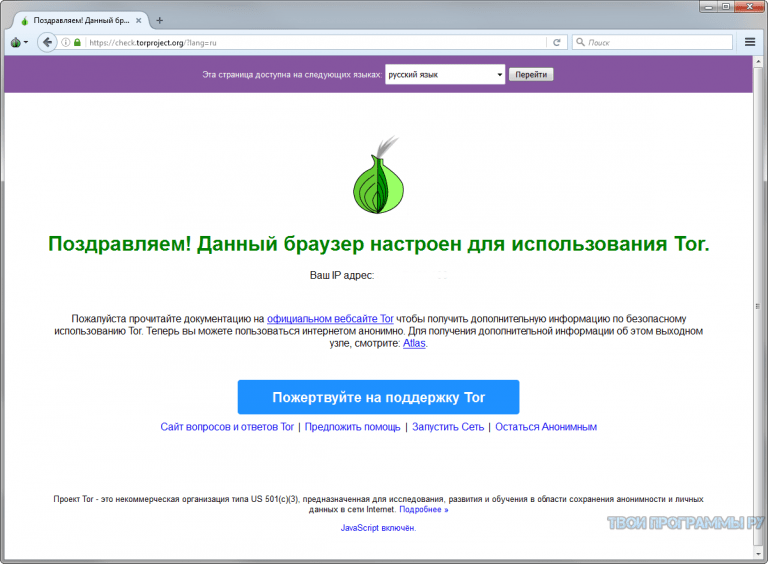This screenshot has height=564, width=768.
Task: Open the hamburger menu
Action: coord(750,42)
